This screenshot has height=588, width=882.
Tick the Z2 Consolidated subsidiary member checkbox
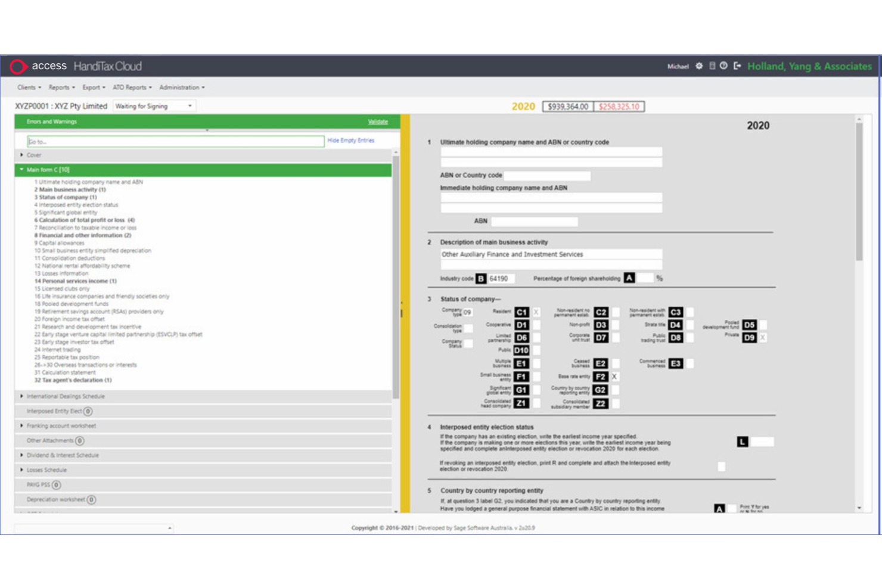pos(615,403)
